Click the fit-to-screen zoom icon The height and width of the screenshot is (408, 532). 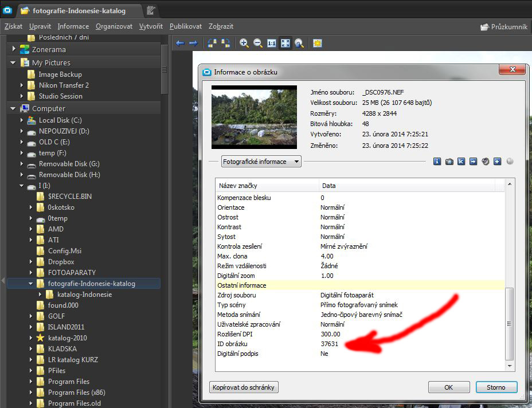(x=285, y=44)
